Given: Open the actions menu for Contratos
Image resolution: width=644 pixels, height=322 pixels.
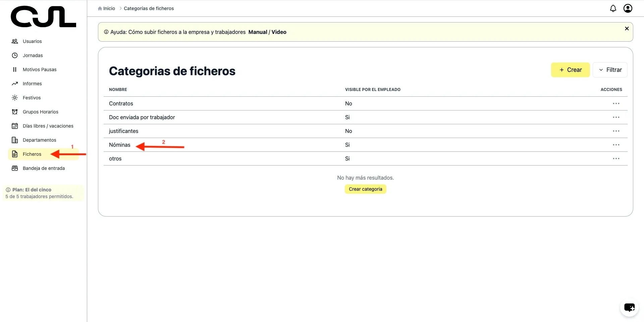Looking at the screenshot, I should coord(616,103).
